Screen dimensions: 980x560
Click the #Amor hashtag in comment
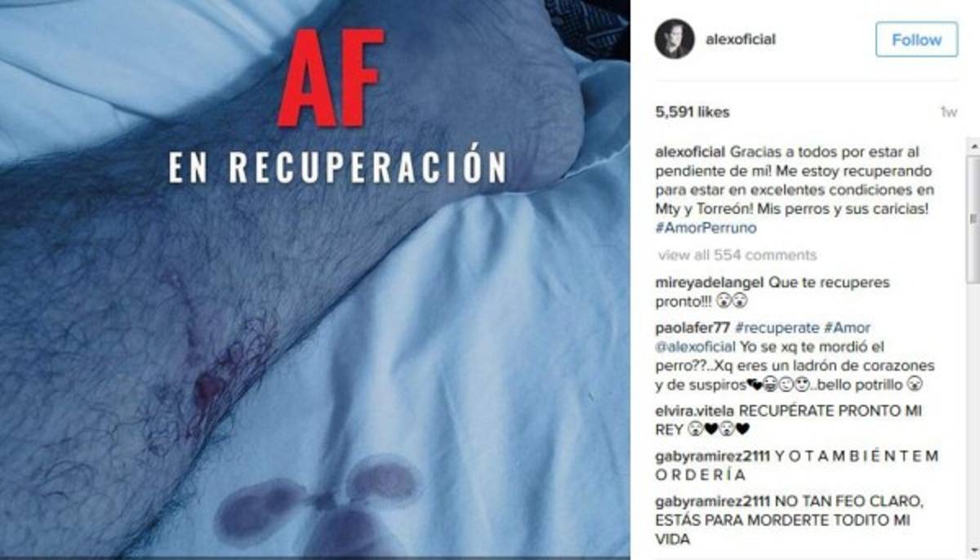click(846, 328)
